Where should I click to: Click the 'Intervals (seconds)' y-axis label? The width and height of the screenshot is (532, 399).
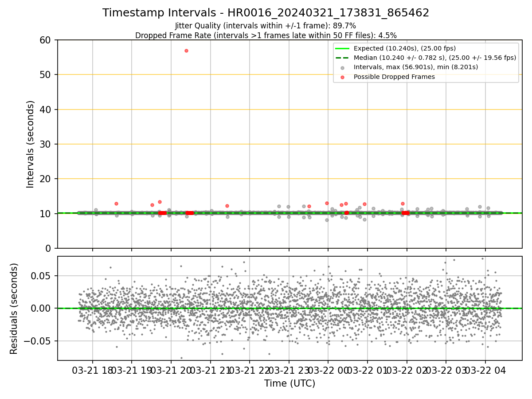tap(30, 144)
